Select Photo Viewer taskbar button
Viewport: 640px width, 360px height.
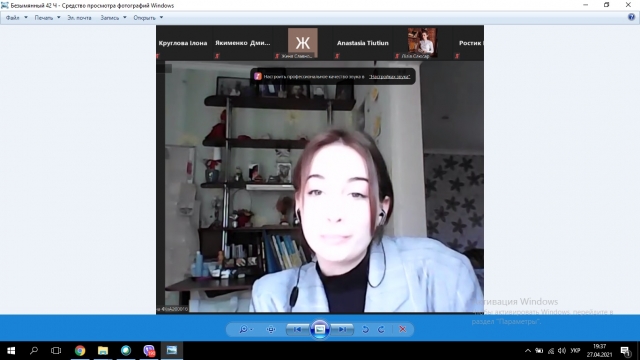(172, 351)
